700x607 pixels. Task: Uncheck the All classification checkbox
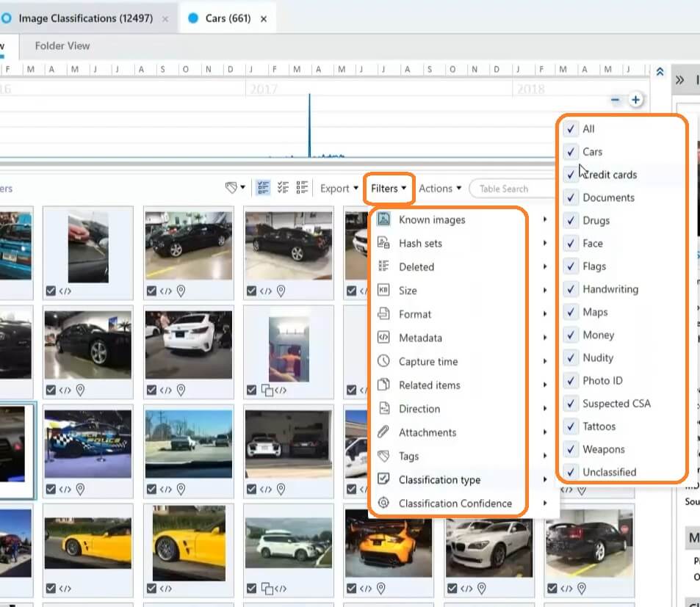571,129
